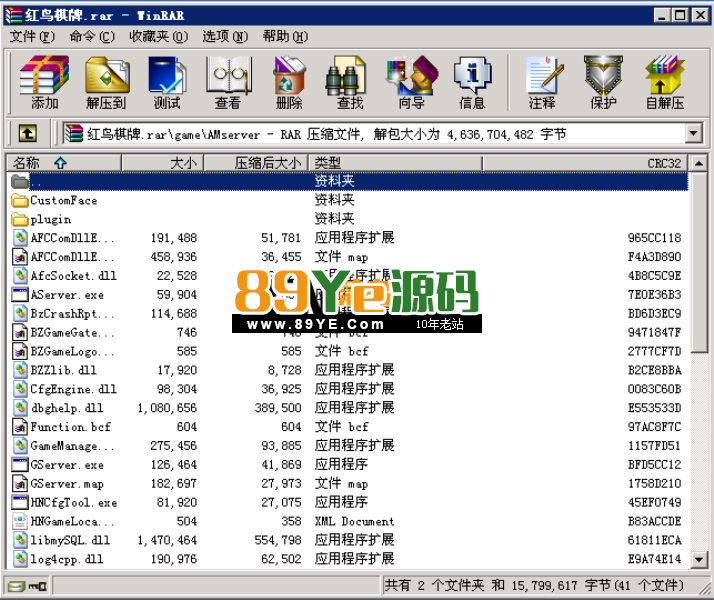Select the BzCrashRpt file row

349,314
